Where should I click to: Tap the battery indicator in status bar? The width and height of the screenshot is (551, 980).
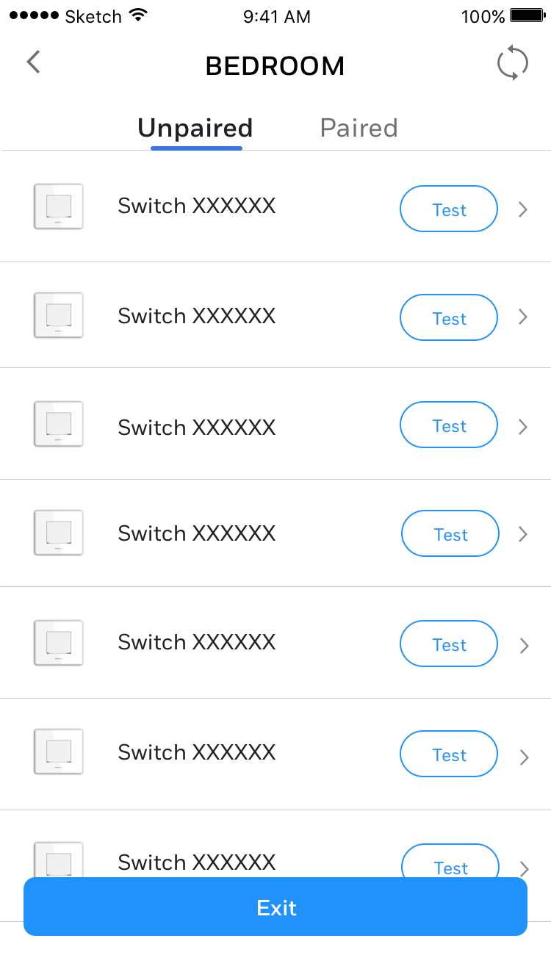tap(526, 15)
